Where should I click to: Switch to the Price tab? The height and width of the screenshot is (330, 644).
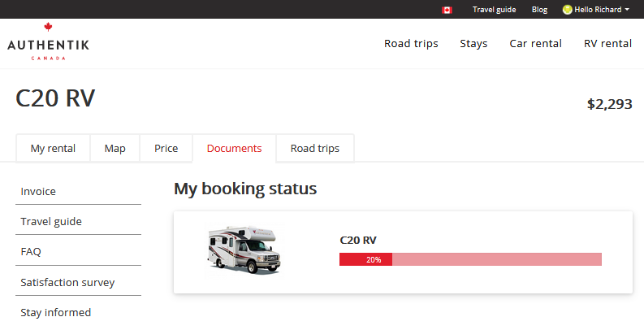(166, 149)
